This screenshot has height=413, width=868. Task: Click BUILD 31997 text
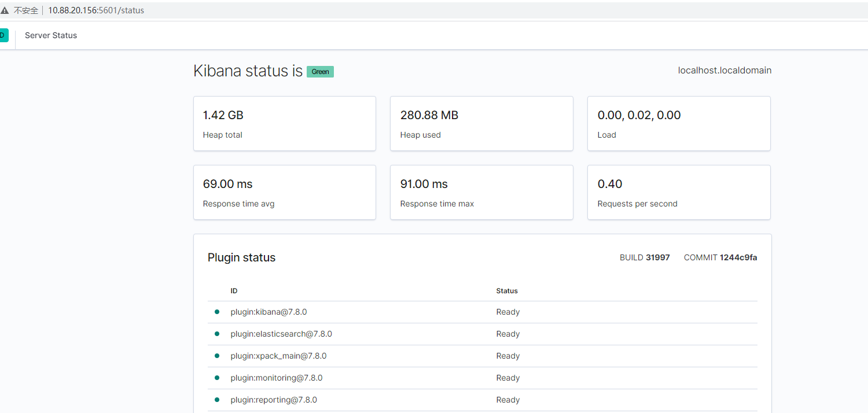(645, 257)
